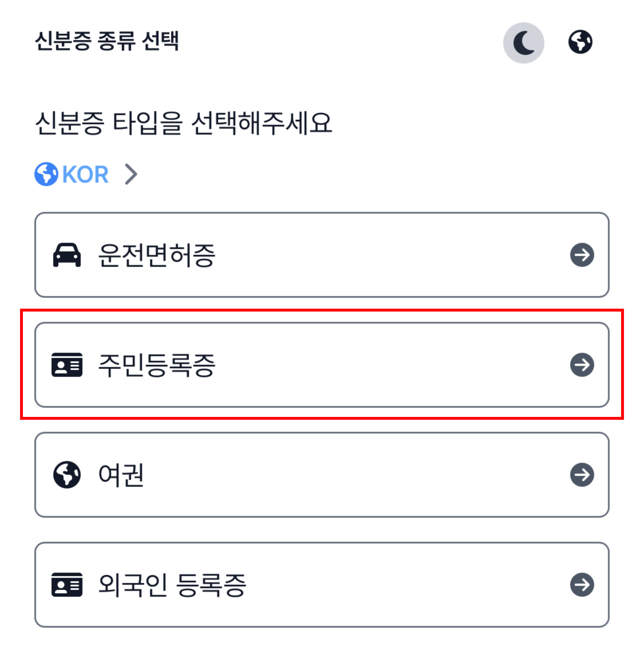644x650 pixels.
Task: Click the ID card icon for 주민등록증
Action: tap(67, 365)
